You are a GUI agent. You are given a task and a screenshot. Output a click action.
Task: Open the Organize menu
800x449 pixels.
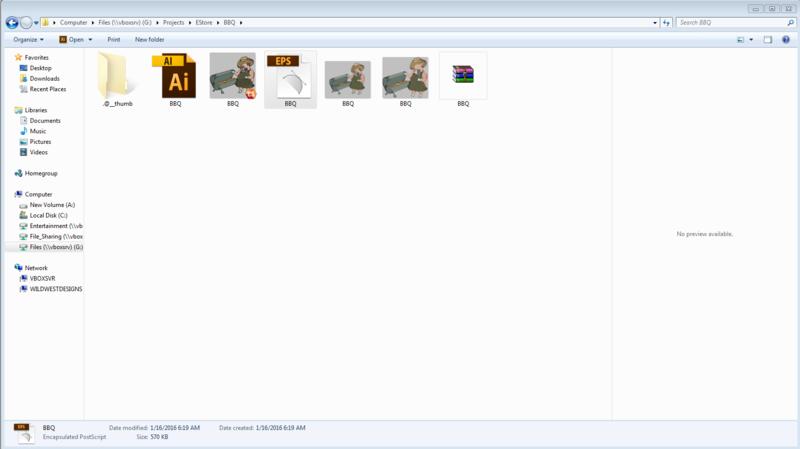click(x=29, y=39)
